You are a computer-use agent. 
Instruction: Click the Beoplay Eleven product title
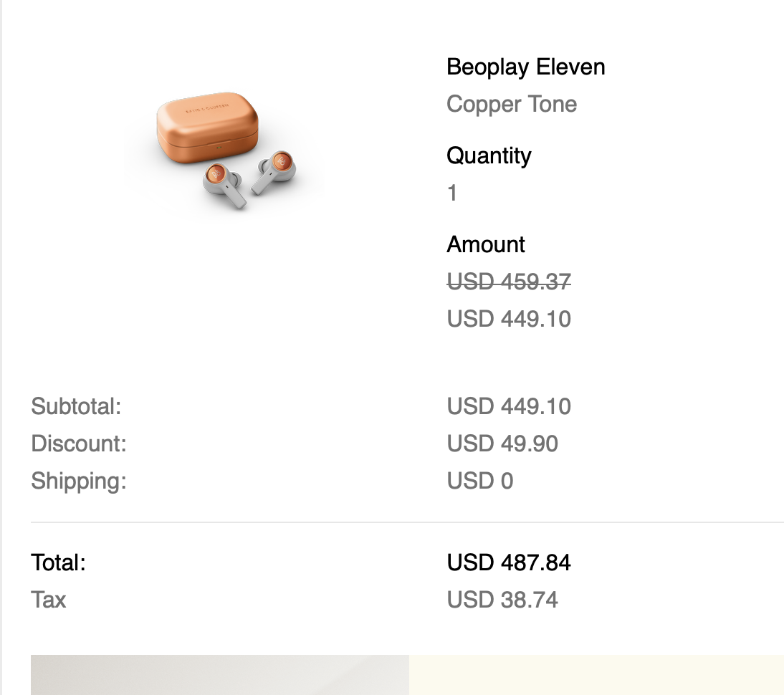tap(525, 67)
